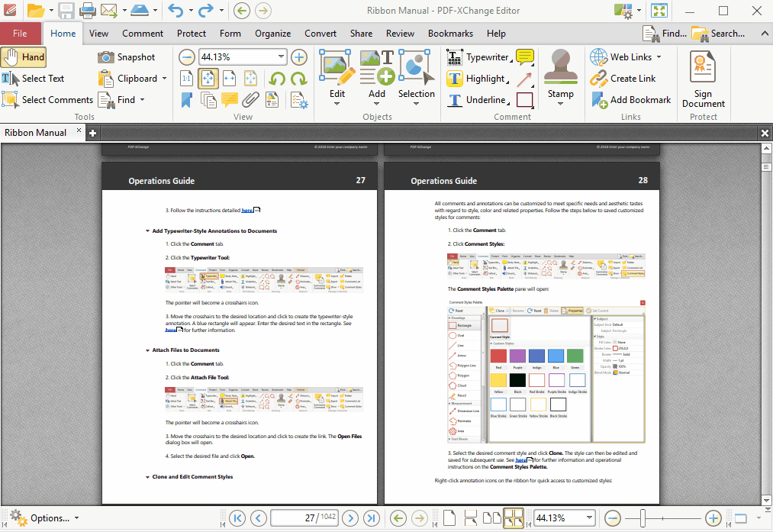Click the Find... quick button

tap(665, 34)
